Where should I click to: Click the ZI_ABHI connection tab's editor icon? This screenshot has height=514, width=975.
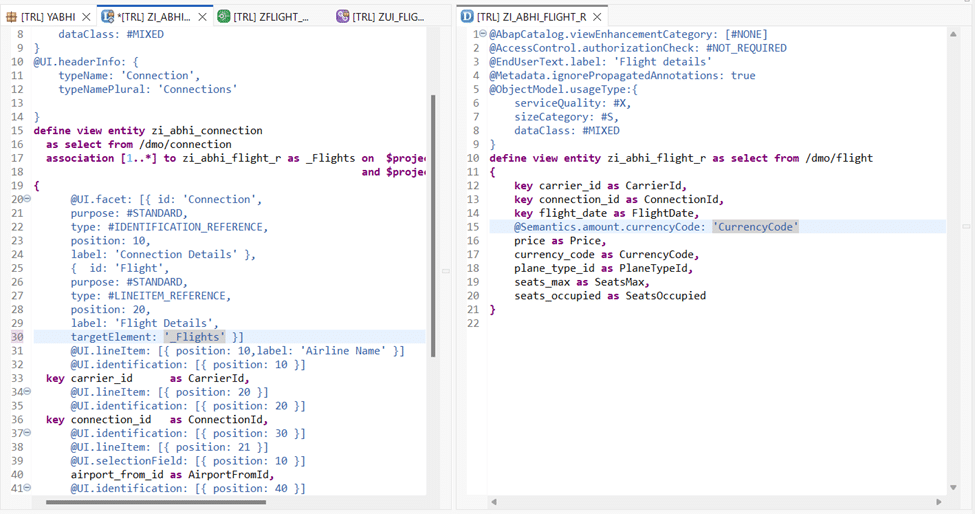[x=108, y=17]
